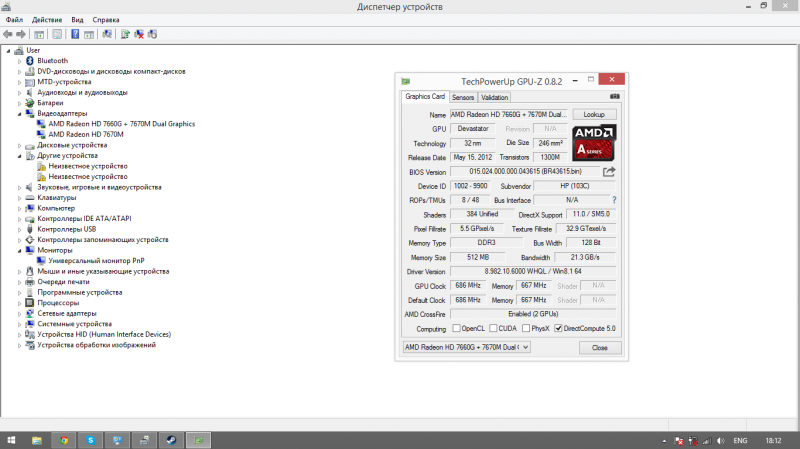The width and height of the screenshot is (800, 449).
Task: Collapse the Другие устройства node
Action: (x=19, y=156)
